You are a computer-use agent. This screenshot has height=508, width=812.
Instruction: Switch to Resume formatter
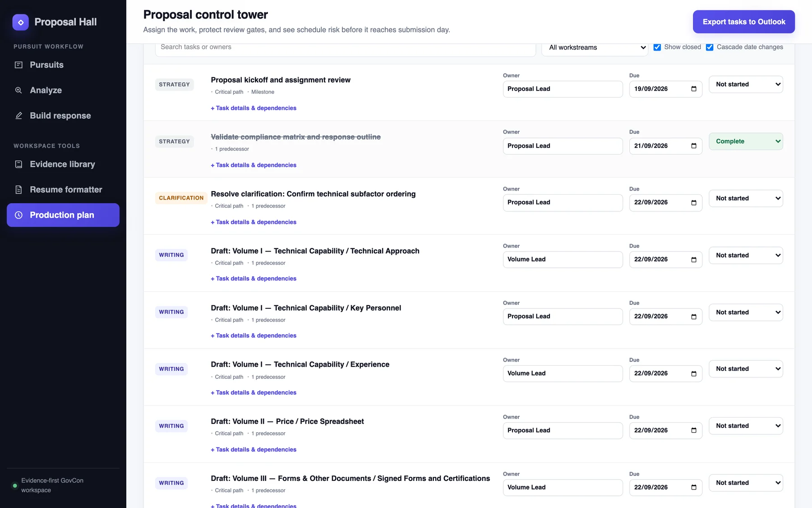point(63,190)
